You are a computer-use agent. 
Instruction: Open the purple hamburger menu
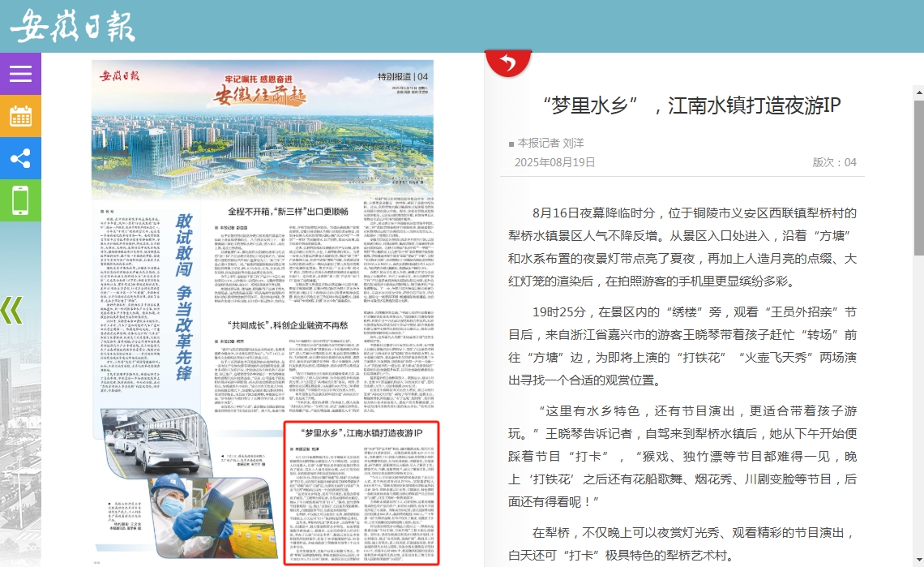coord(20,74)
